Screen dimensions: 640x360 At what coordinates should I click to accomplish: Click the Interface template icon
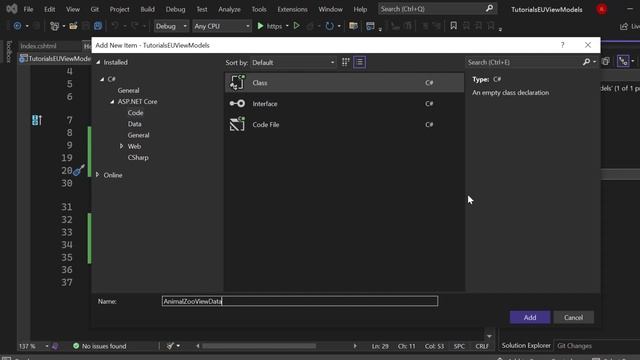pos(237,104)
